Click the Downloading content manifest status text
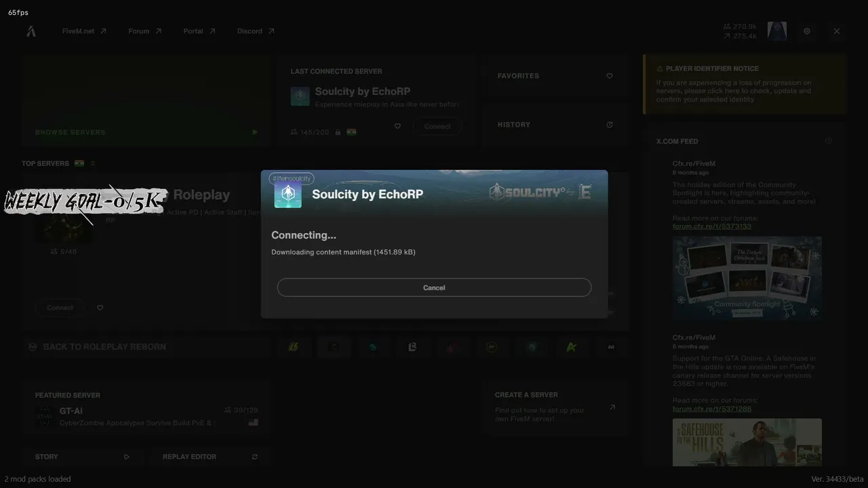Screen dimensions: 868x488 (343, 252)
